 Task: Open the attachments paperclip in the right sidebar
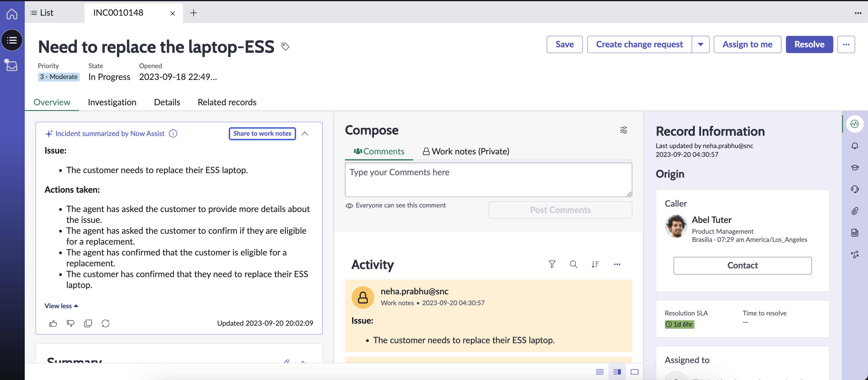click(x=855, y=211)
